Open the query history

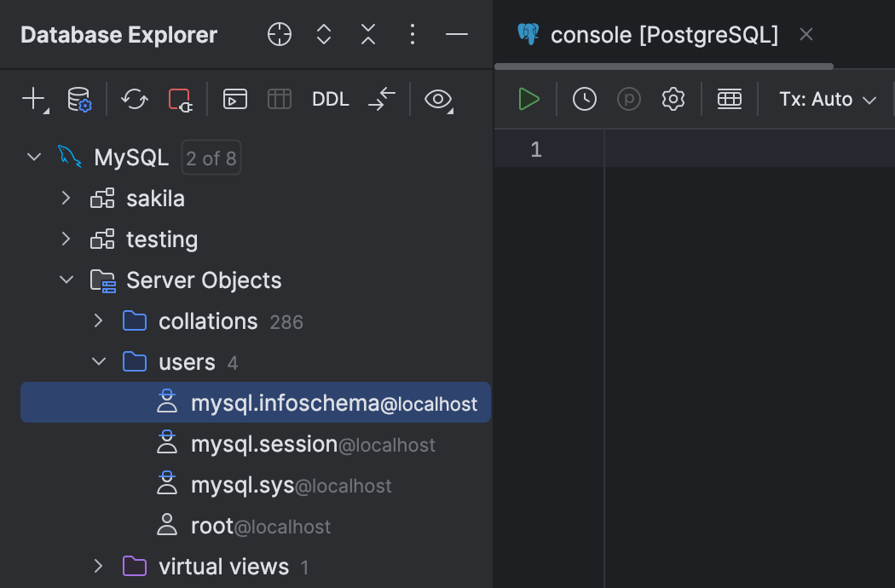585,99
